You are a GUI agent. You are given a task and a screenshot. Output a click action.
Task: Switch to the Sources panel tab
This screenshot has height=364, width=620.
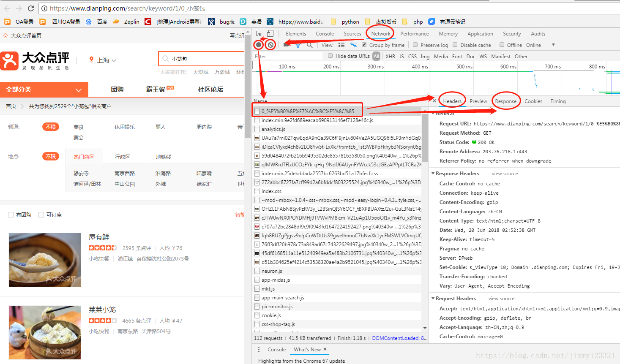pyautogui.click(x=352, y=34)
